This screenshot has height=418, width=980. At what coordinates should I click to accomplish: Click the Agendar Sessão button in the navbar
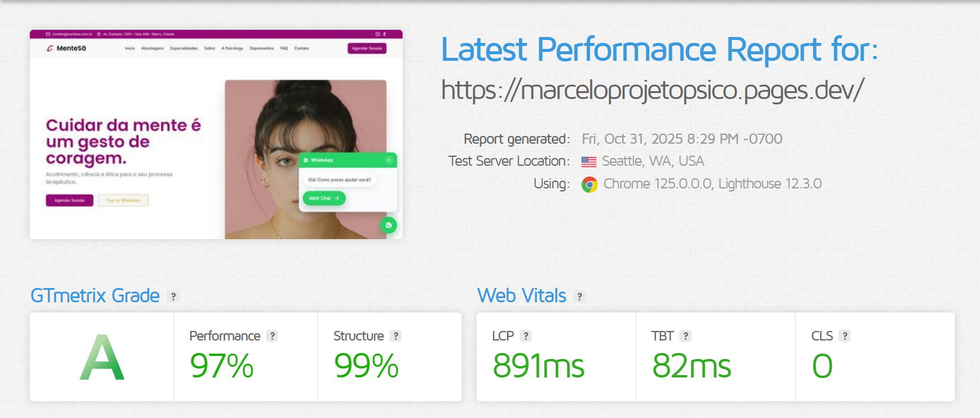[366, 48]
